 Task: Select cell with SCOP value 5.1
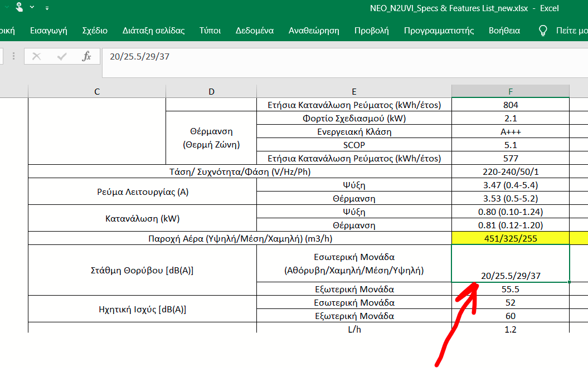[x=511, y=145]
